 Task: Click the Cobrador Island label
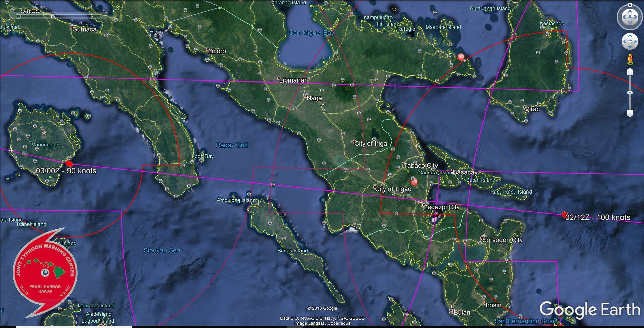96,306
